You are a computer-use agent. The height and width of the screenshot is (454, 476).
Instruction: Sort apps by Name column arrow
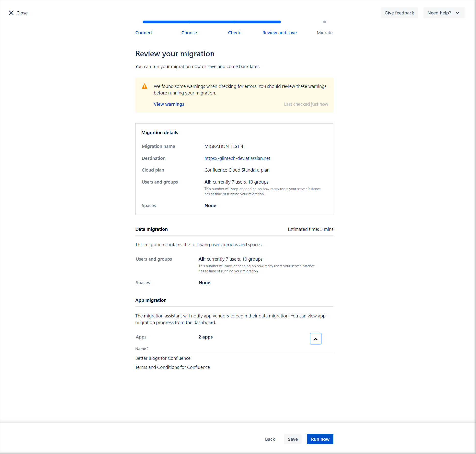(147, 349)
